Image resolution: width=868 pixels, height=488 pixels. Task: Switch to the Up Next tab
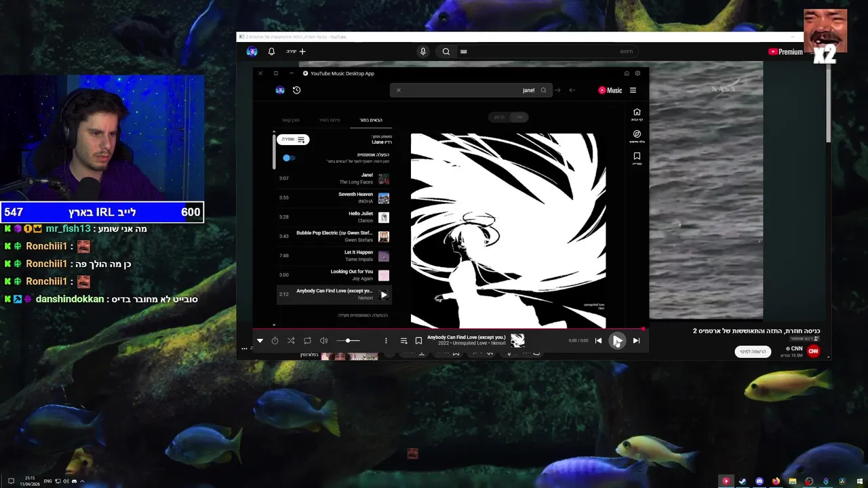371,120
